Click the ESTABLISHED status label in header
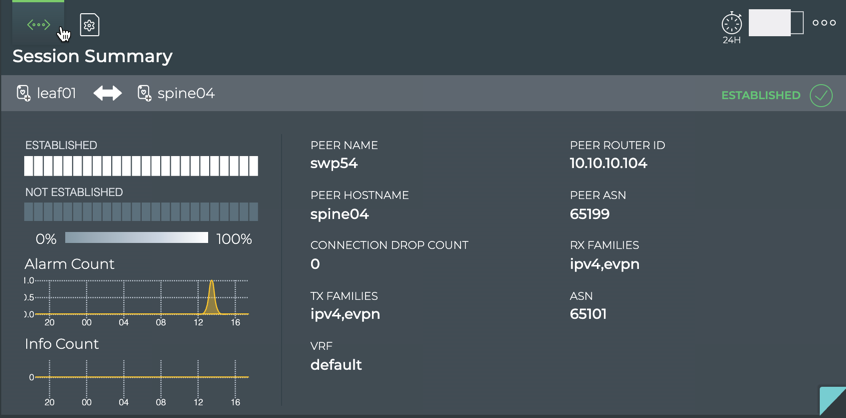846x418 pixels. click(x=760, y=95)
